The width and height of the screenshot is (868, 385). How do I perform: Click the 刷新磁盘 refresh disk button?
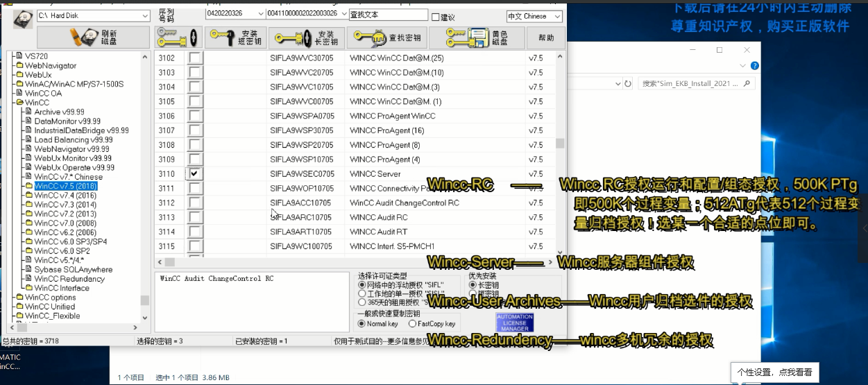click(93, 37)
